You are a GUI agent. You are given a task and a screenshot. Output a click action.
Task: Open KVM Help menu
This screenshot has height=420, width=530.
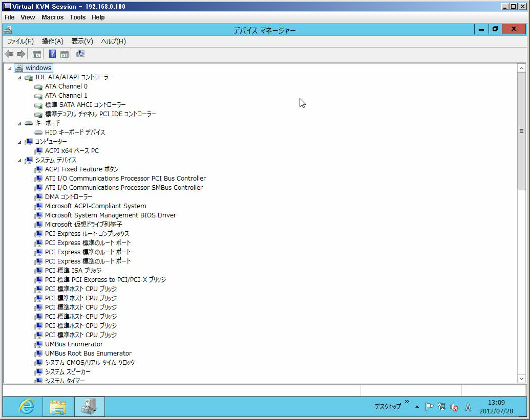(x=98, y=17)
